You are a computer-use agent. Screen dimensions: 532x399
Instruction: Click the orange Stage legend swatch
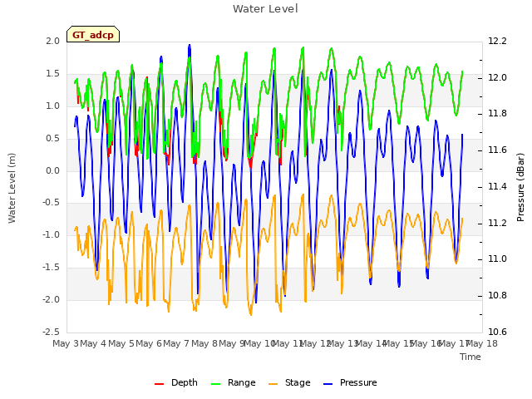pyautogui.click(x=273, y=384)
